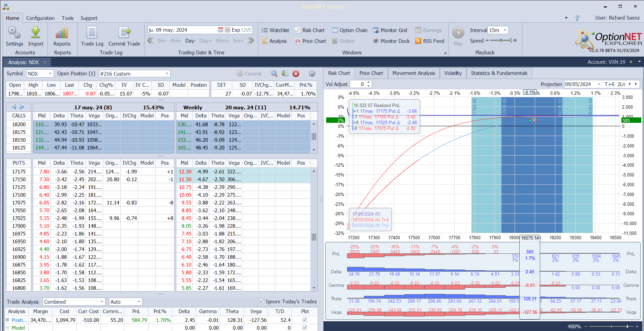644x331 pixels.
Task: Click the red X delete icon in analysis toolbar
Action: pos(296,74)
